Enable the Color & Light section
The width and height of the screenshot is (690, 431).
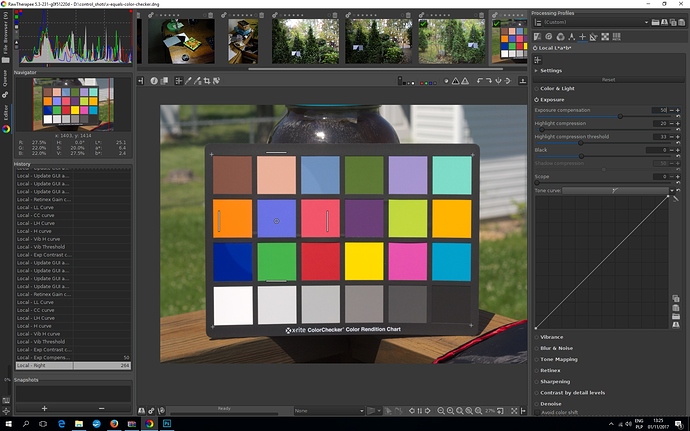coord(537,88)
